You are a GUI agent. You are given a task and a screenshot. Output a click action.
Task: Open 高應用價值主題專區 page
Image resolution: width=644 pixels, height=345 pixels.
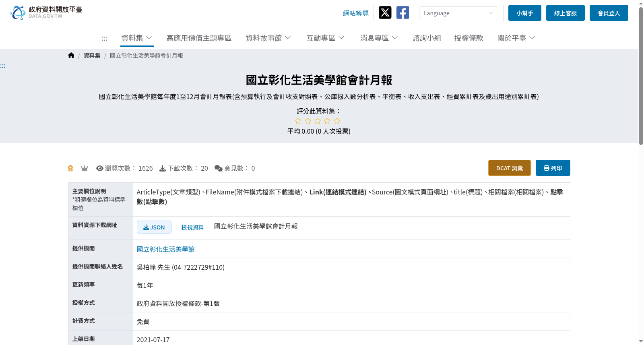[199, 38]
